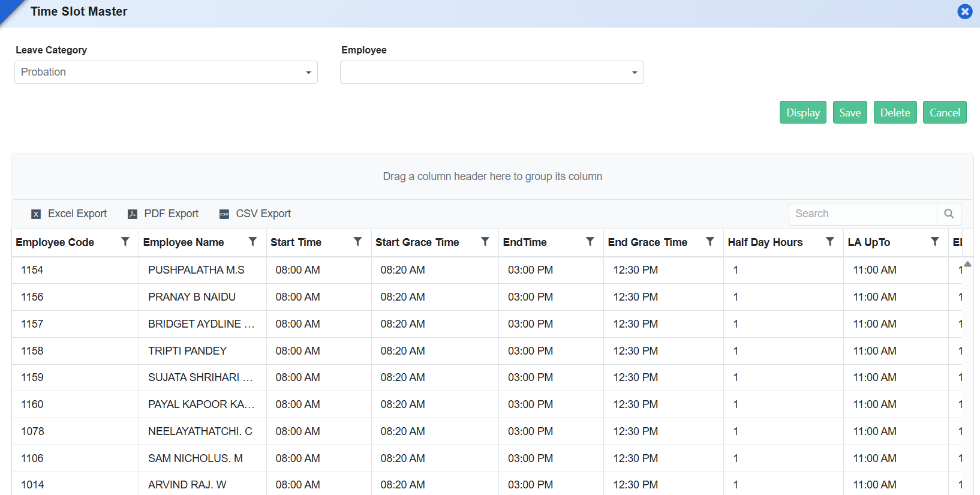
Task: Sort by Start Grace Time column header
Action: pyautogui.click(x=417, y=242)
